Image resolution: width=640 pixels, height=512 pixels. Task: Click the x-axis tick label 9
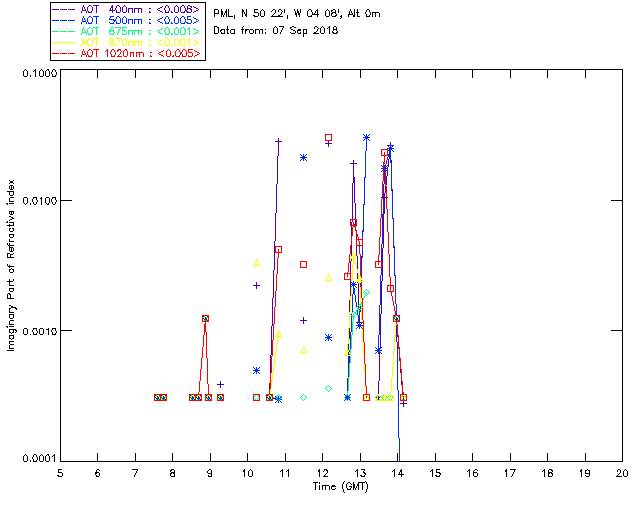pyautogui.click(x=210, y=473)
